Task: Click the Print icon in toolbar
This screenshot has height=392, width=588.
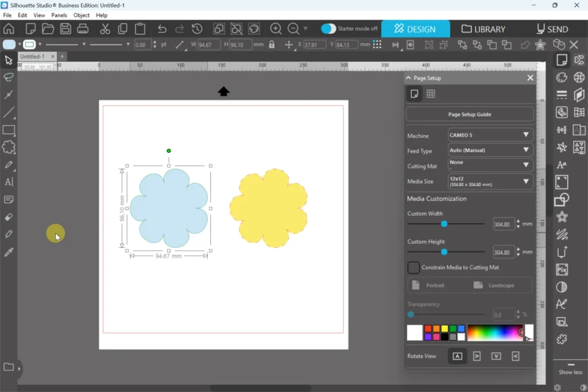Action: pyautogui.click(x=83, y=29)
